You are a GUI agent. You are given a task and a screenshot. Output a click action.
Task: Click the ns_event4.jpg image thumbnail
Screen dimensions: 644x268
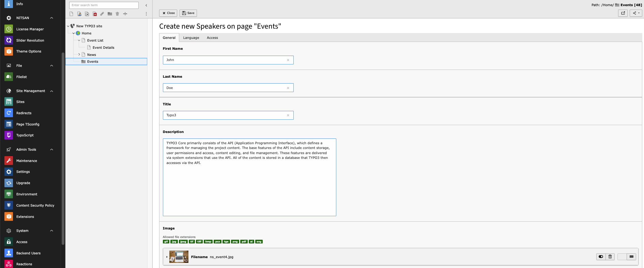(179, 257)
